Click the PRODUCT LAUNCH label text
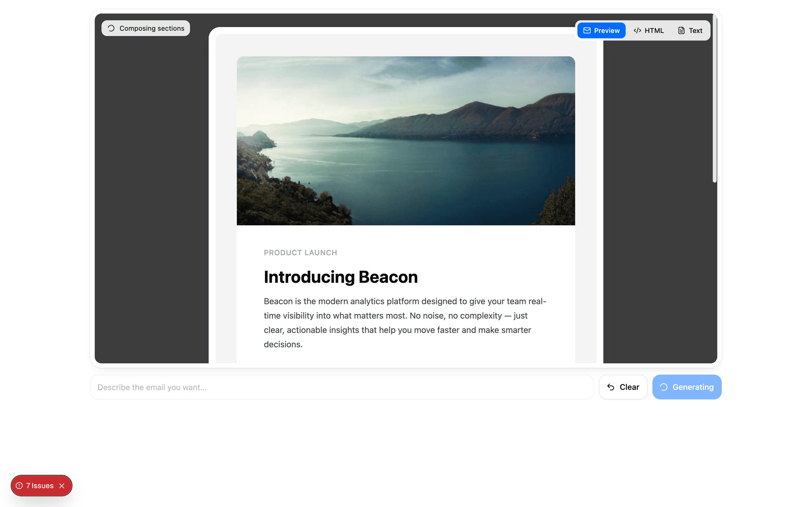 click(x=300, y=252)
